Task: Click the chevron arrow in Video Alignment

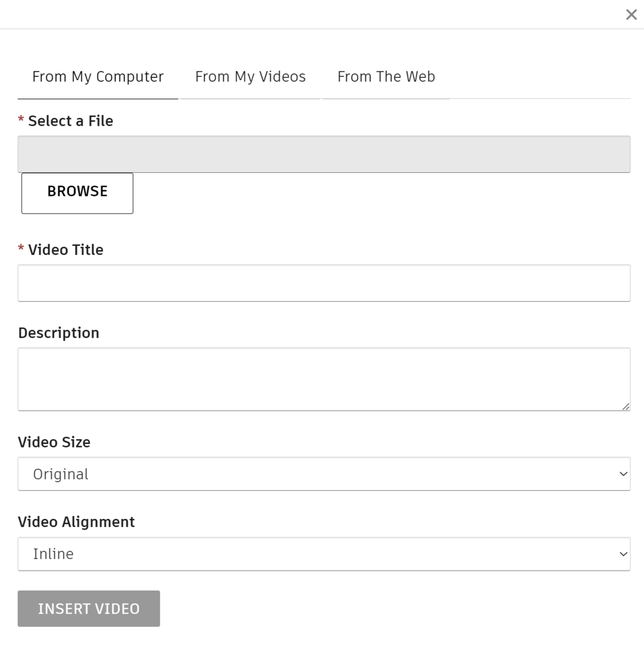Action: click(623, 554)
